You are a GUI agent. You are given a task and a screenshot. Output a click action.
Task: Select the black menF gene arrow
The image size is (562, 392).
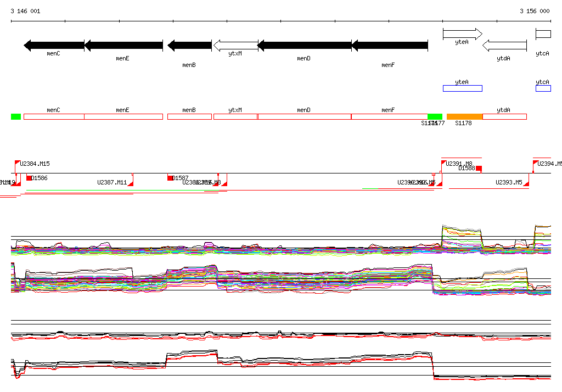coord(389,46)
